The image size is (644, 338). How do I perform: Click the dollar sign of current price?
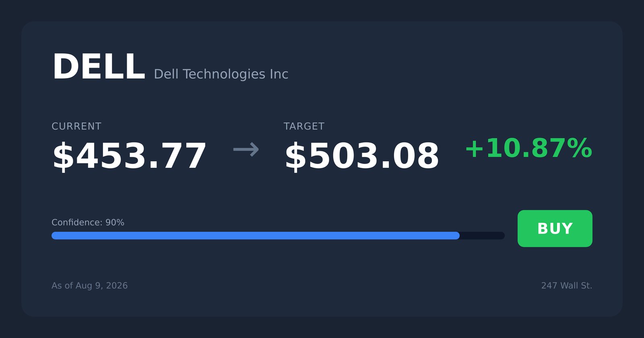tap(64, 157)
